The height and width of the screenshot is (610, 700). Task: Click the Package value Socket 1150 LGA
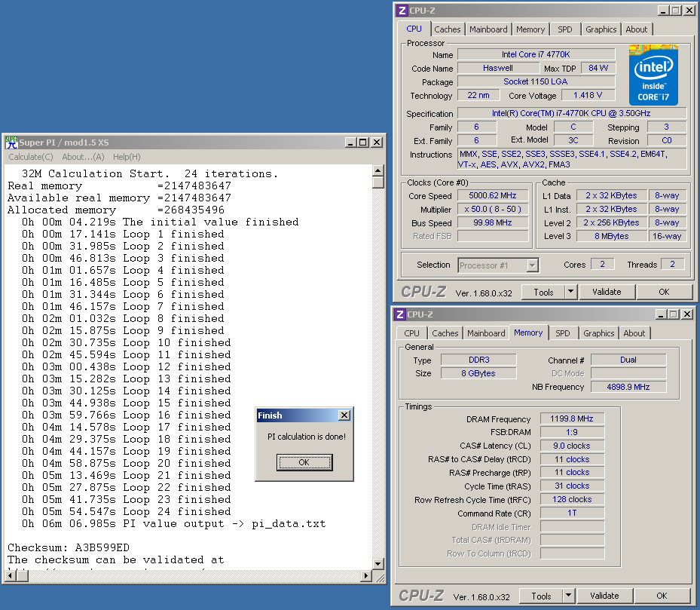coord(536,81)
